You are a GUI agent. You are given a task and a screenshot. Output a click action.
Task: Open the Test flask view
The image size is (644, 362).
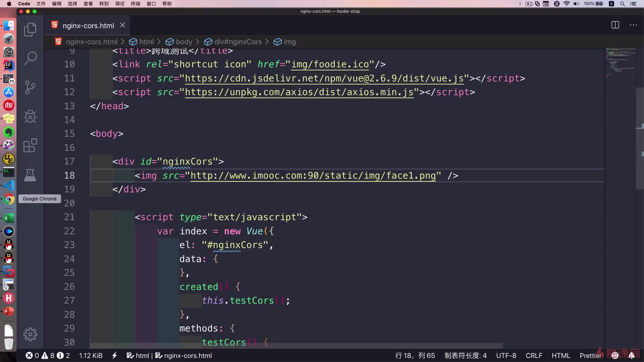30,175
